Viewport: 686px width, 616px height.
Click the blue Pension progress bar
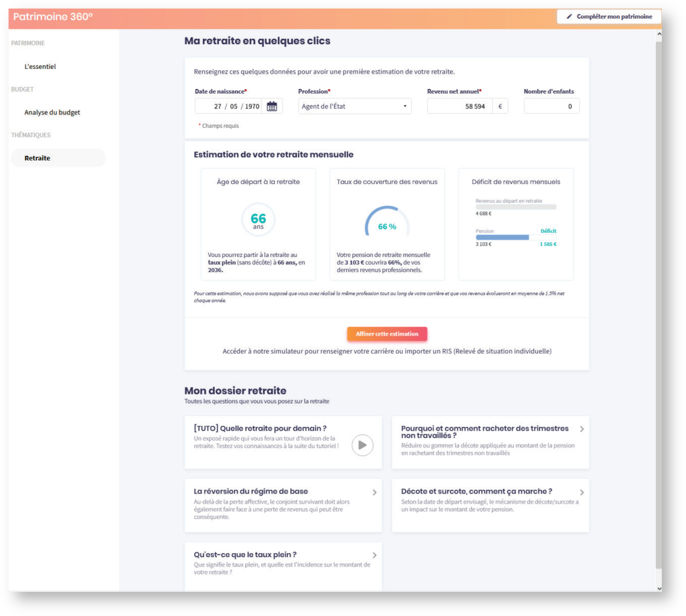(x=502, y=237)
